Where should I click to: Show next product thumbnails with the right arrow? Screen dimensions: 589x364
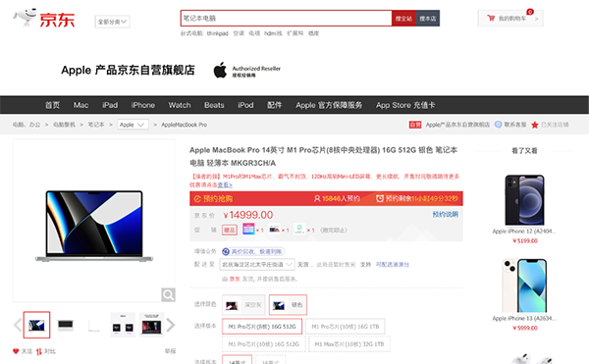[171, 325]
